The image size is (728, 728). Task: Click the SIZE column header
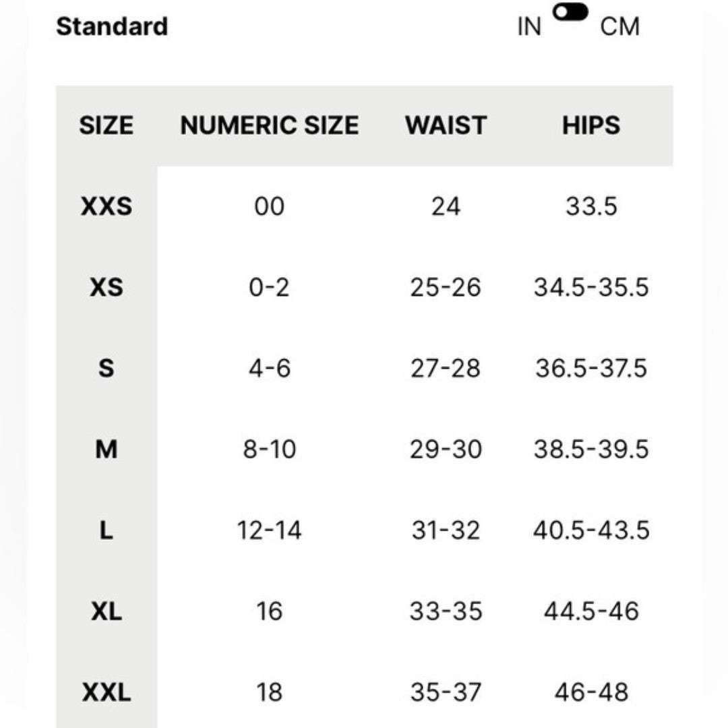(x=107, y=125)
